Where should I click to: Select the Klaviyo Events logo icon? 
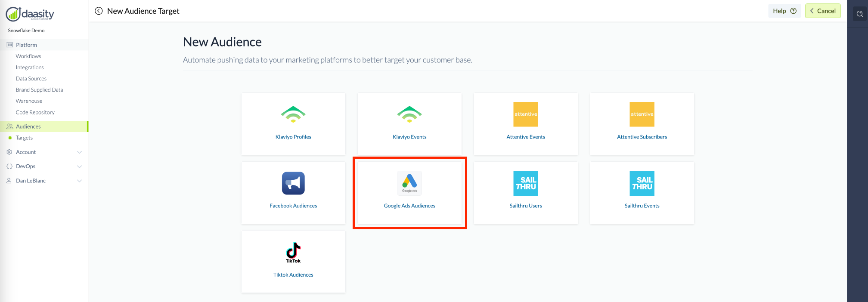point(409,114)
